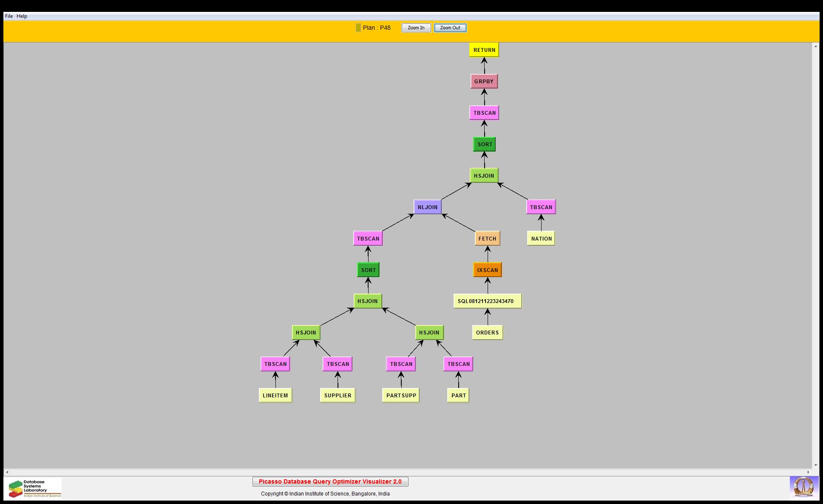This screenshot has width=823, height=504.
Task: Click the vertical scrollbar down arrow
Action: tap(815, 465)
